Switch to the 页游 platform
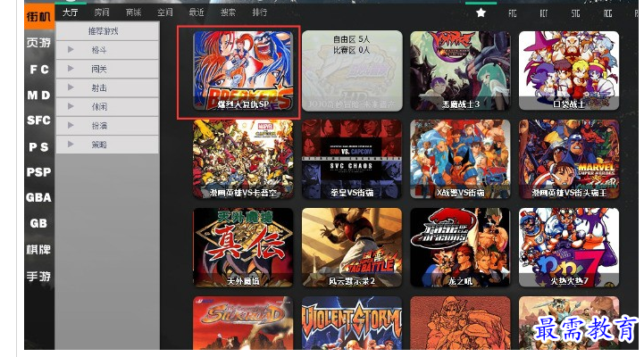The height and width of the screenshot is (357, 644). click(39, 42)
